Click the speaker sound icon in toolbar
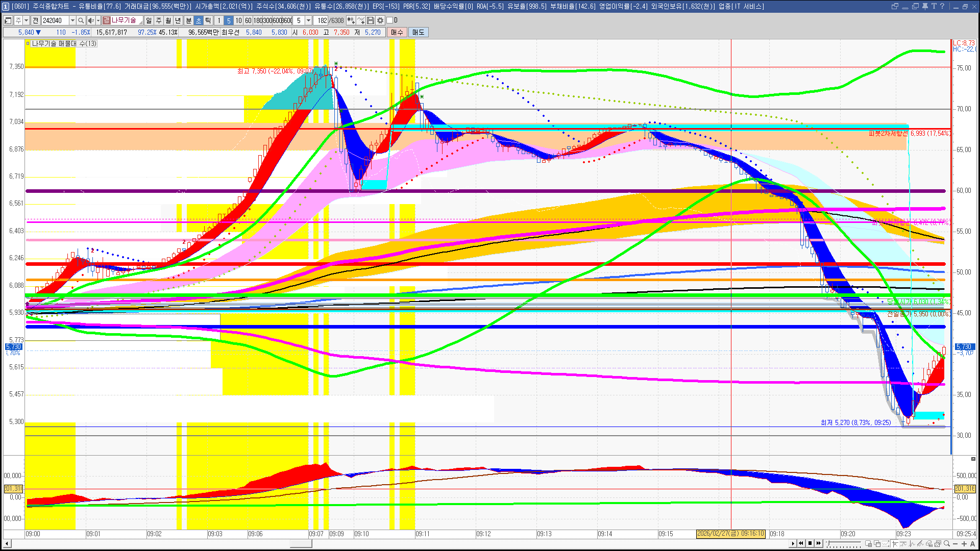Image resolution: width=980 pixels, height=551 pixels. (90, 20)
